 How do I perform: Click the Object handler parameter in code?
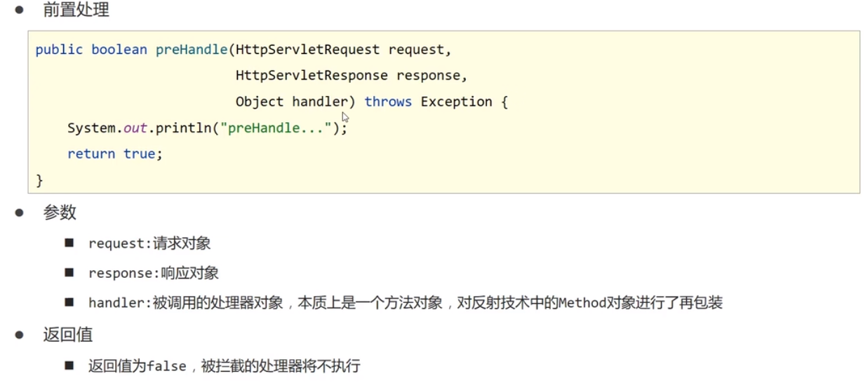pyautogui.click(x=291, y=102)
